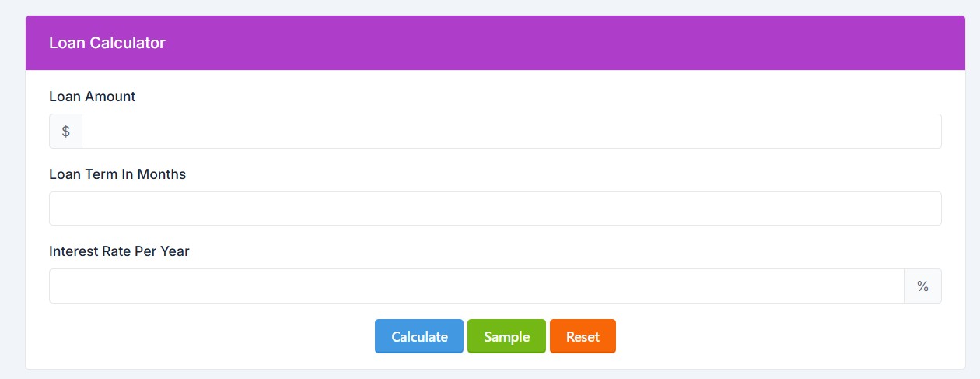Click the dollar sign prefix icon
The image size is (980, 379).
(66, 131)
